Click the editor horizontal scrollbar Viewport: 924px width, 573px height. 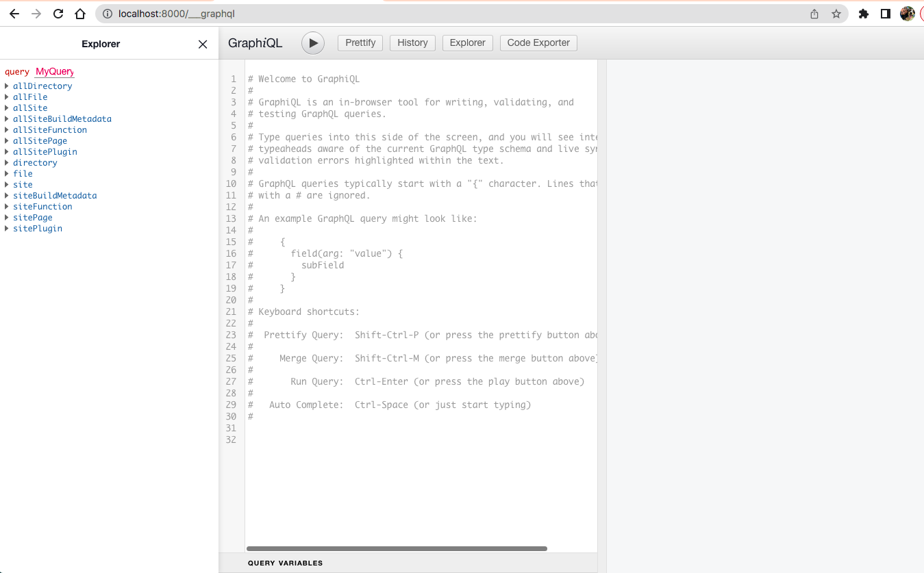tap(397, 549)
